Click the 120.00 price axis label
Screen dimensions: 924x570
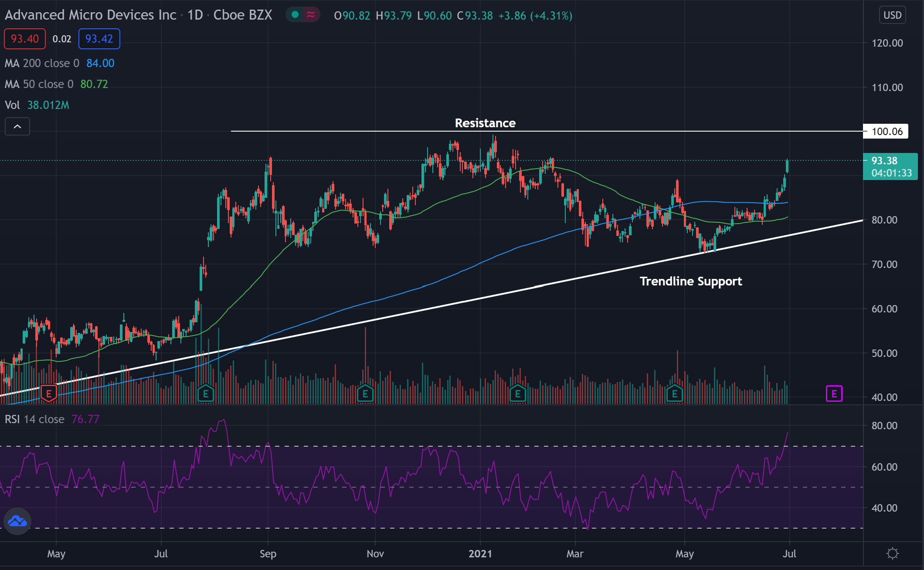[x=887, y=43]
